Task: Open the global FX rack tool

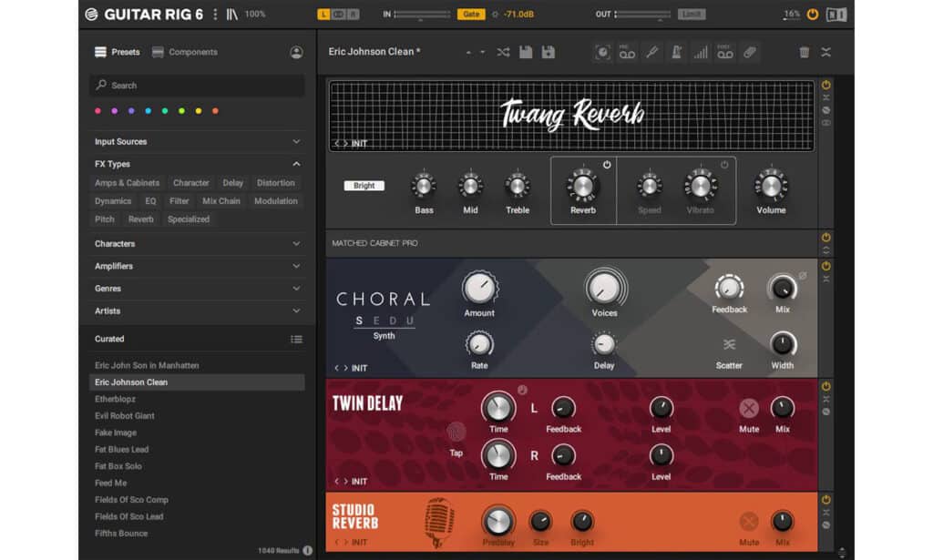Action: (x=602, y=52)
